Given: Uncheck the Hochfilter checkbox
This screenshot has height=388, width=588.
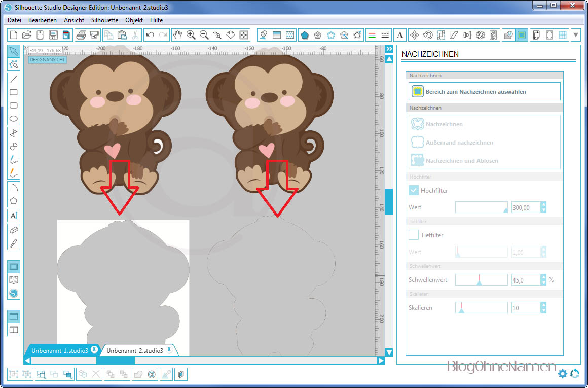Looking at the screenshot, I should (x=414, y=190).
